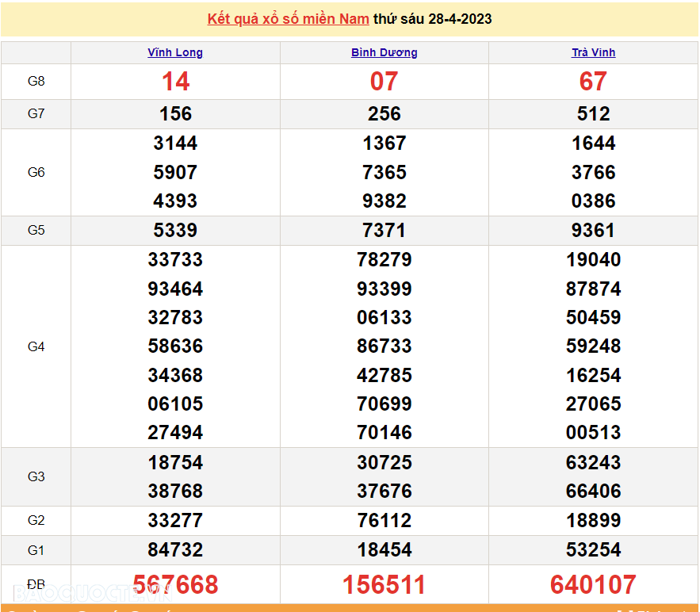Select Bình Dương G2 number 76112

[x=384, y=520]
